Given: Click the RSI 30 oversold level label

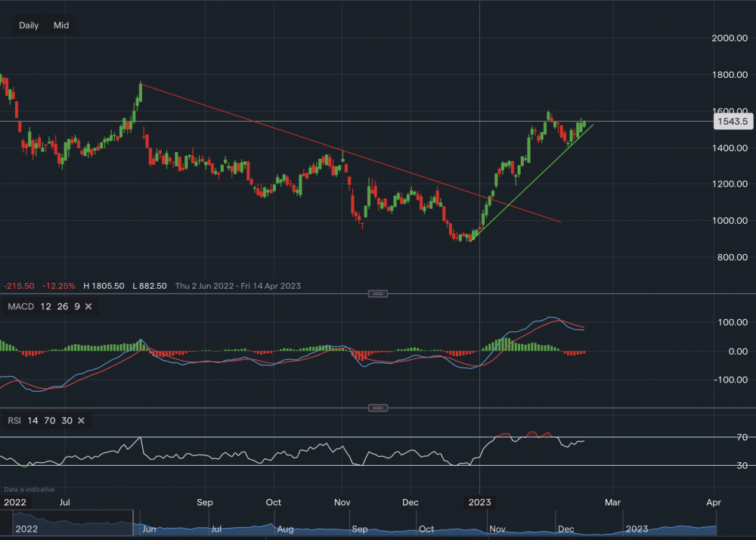Looking at the screenshot, I should (722, 466).
